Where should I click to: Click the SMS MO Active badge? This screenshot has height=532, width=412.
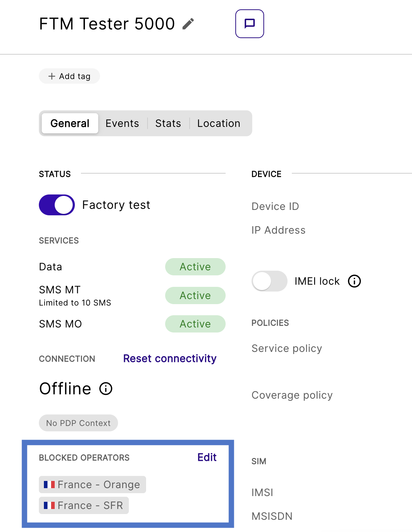195,324
